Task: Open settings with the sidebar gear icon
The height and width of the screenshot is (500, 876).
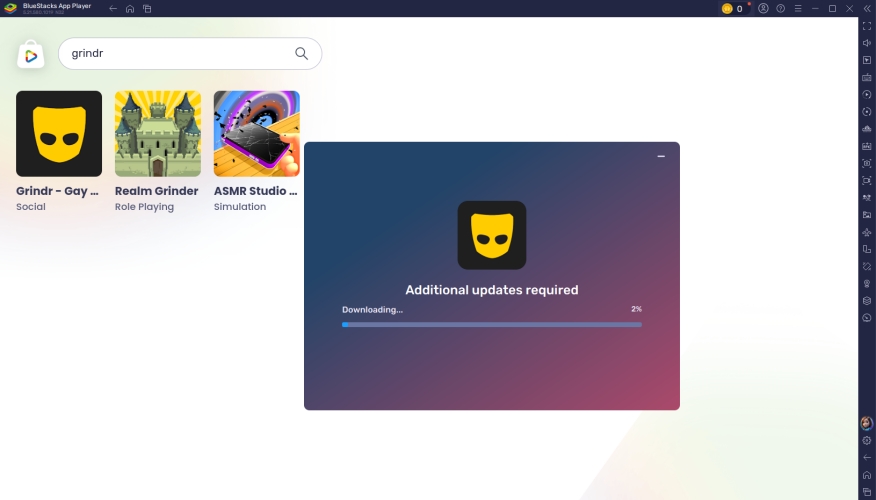Action: 867,440
